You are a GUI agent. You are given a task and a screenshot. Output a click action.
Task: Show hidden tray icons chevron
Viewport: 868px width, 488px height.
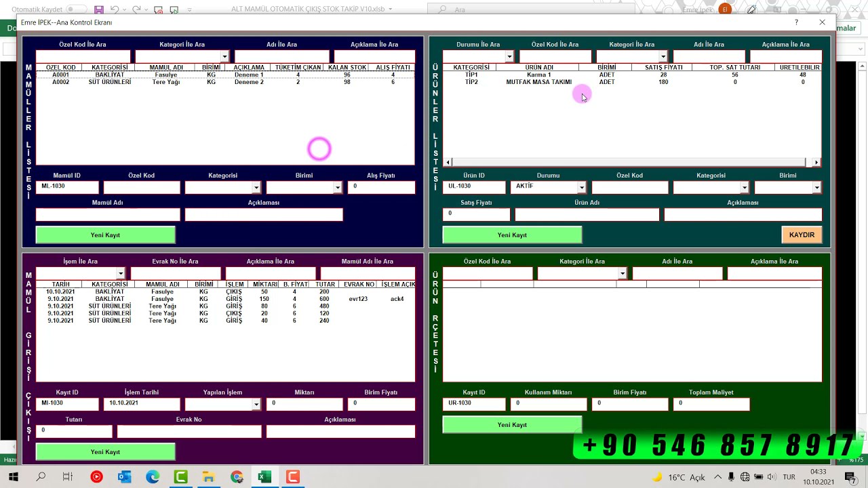[x=718, y=477]
